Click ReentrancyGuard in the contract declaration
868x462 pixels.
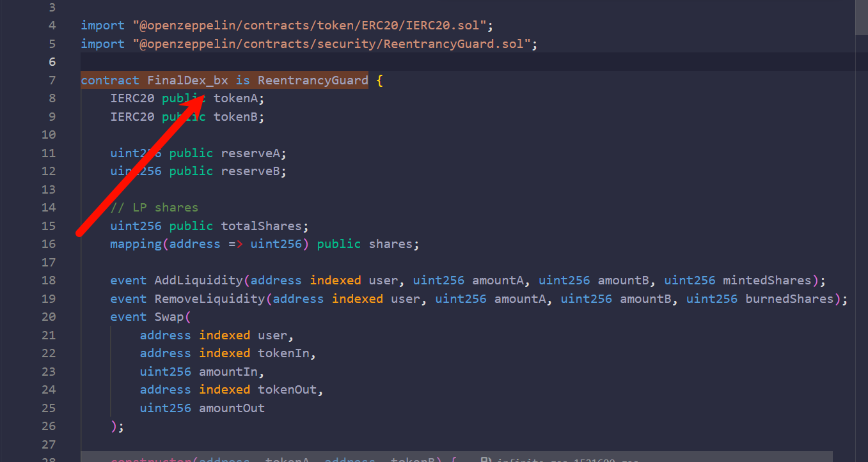313,81
